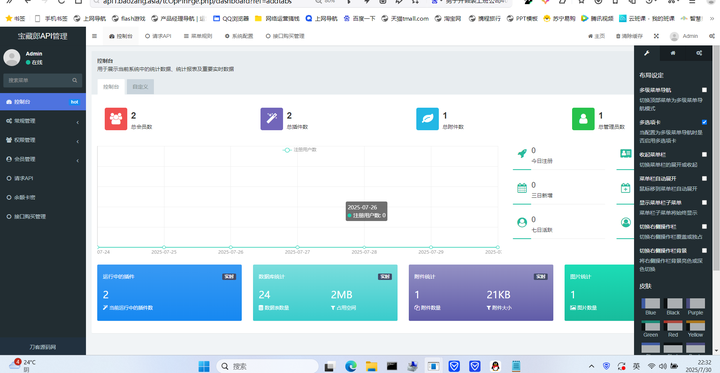This screenshot has height=373, width=720.
Task: Click the blue running plugins card
Action: (x=169, y=293)
